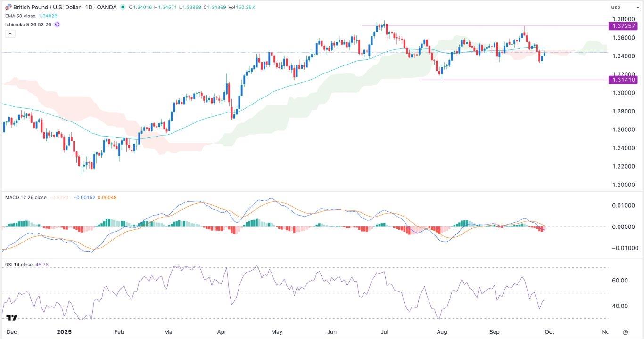Open chart time zone settings gear
644x339 pixels.
(625, 332)
